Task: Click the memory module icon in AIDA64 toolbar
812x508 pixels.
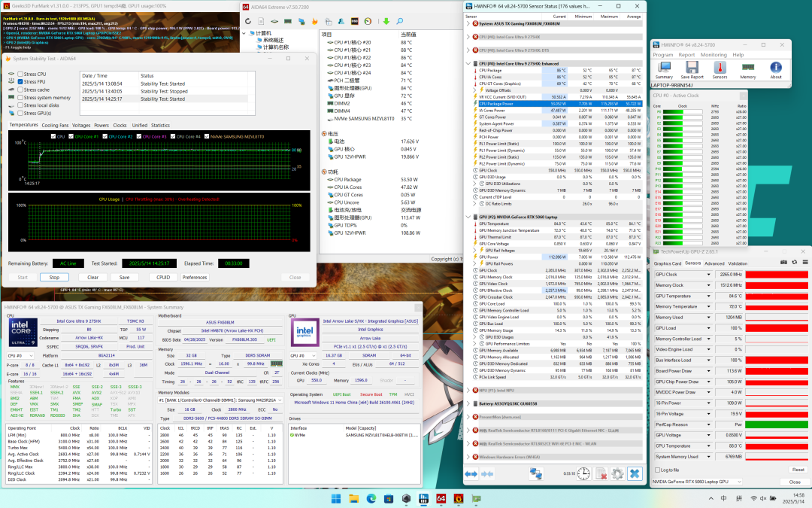Action: pos(287,21)
